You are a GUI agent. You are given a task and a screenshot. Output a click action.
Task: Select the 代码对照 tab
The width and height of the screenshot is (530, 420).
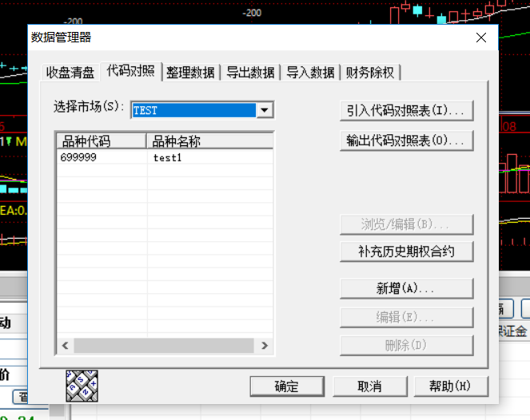131,71
